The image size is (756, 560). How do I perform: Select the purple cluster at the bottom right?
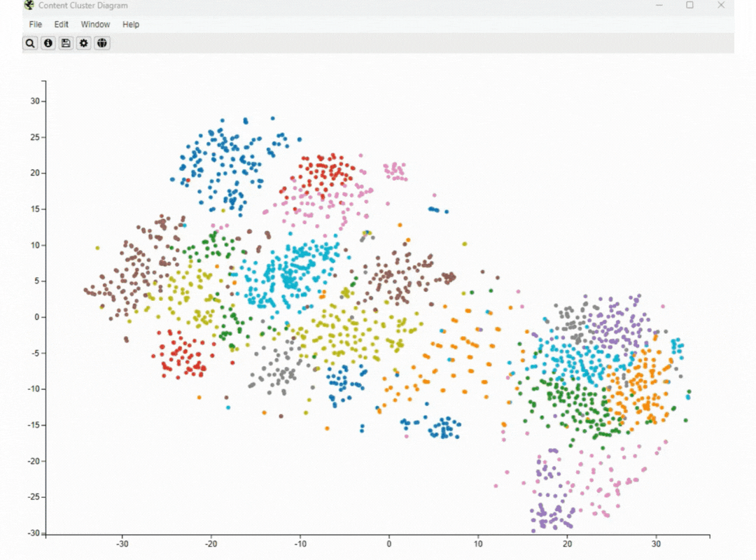click(550, 517)
